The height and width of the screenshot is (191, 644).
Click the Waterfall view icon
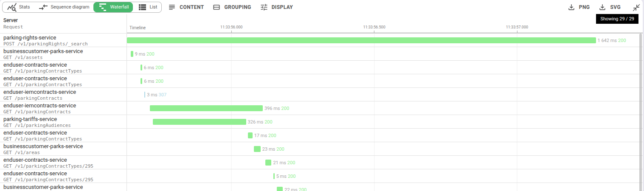[x=102, y=7]
